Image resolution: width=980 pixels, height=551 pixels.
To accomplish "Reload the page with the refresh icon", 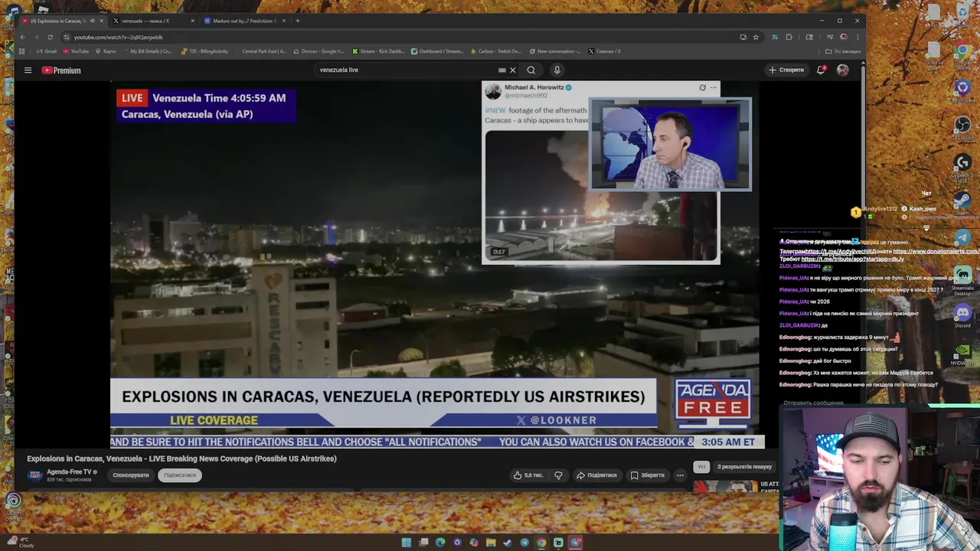I will [50, 37].
